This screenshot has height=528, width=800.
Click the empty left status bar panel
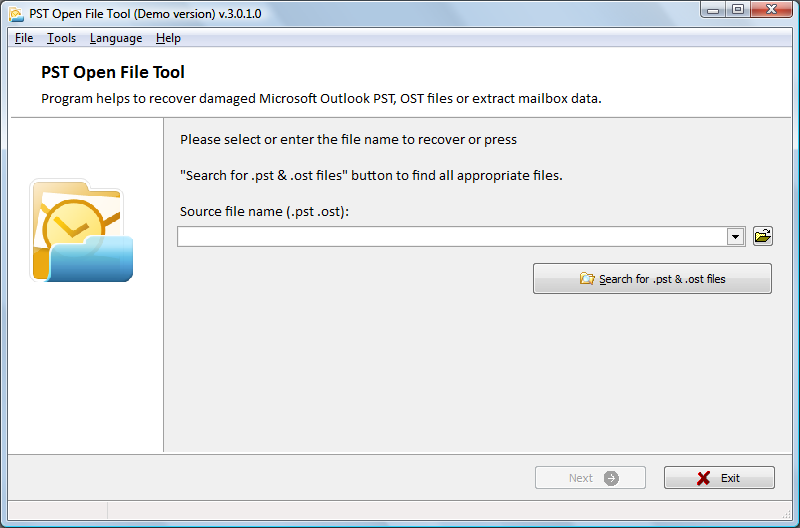point(58,510)
